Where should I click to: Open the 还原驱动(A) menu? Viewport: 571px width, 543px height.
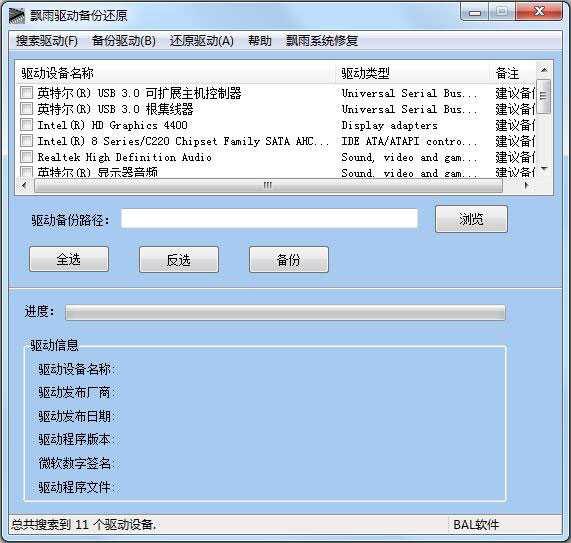click(x=201, y=40)
